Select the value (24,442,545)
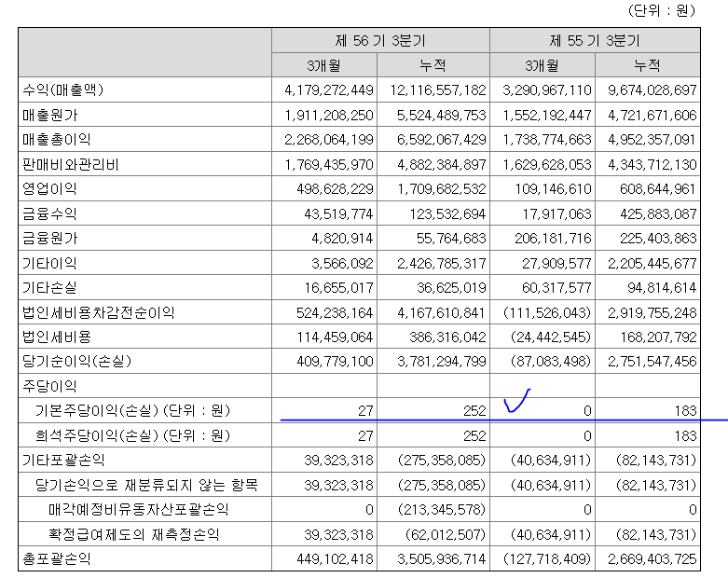The image size is (728, 578). pos(551,337)
